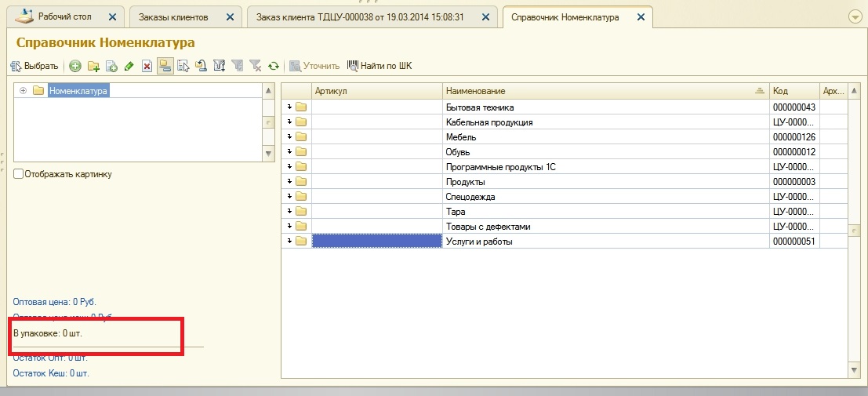Screen dimensions: 868x396
Task: Click the Выбрать button
Action: 35,67
